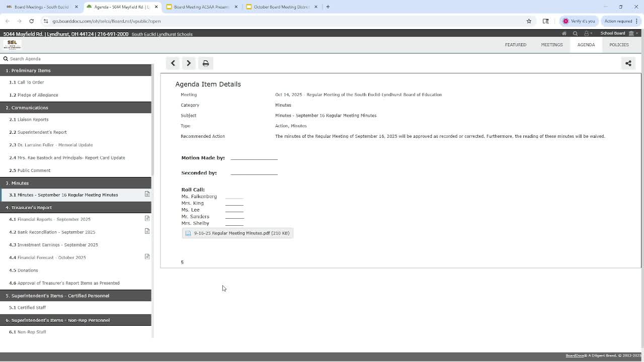Open the user account lock menu
The image size is (644, 362).
tap(587, 34)
